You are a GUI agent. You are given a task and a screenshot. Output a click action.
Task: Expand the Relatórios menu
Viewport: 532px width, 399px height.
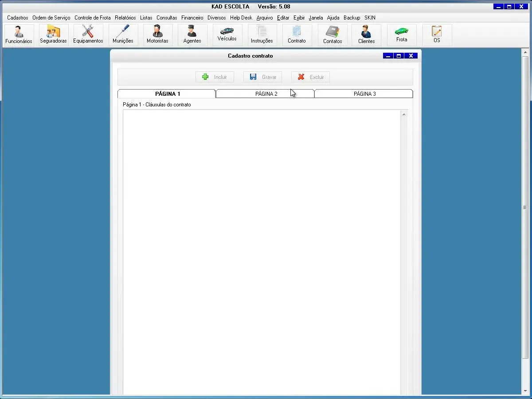(x=125, y=18)
